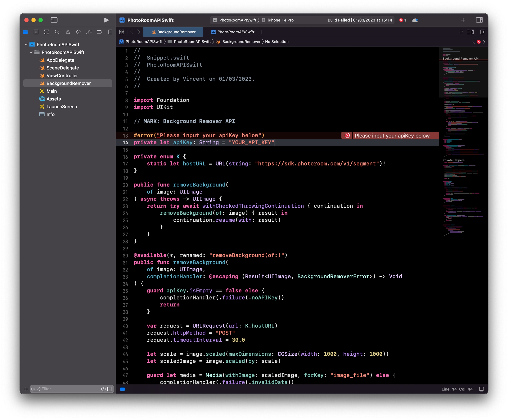Open the Source Control navigator icon
Viewport: 508px width, 420px height.
pyautogui.click(x=36, y=32)
